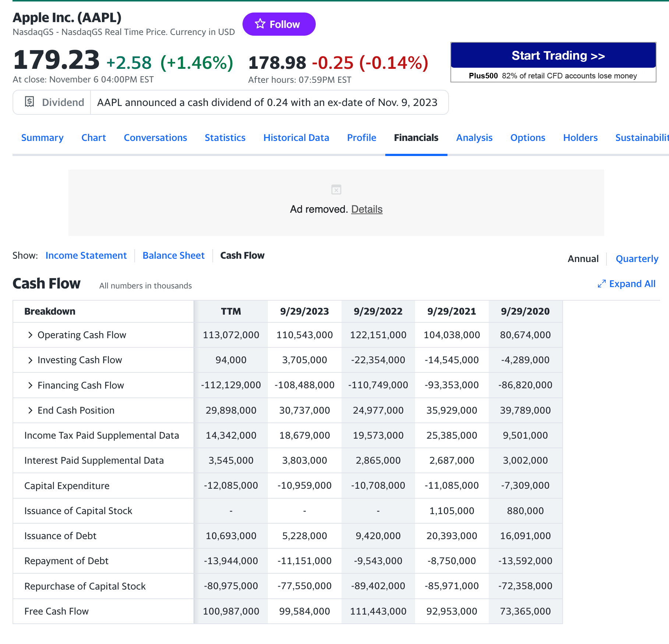Click the star icon on Follow button
The width and height of the screenshot is (669, 644).
pos(261,24)
